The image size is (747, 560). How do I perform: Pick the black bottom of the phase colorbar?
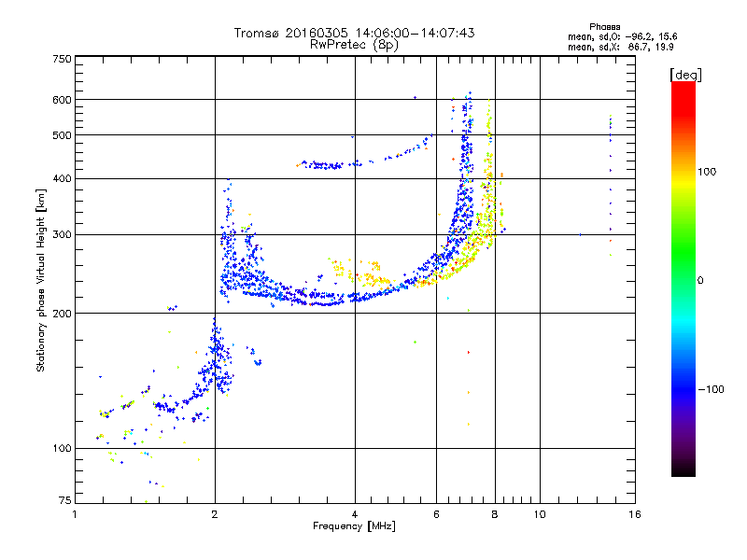(684, 469)
